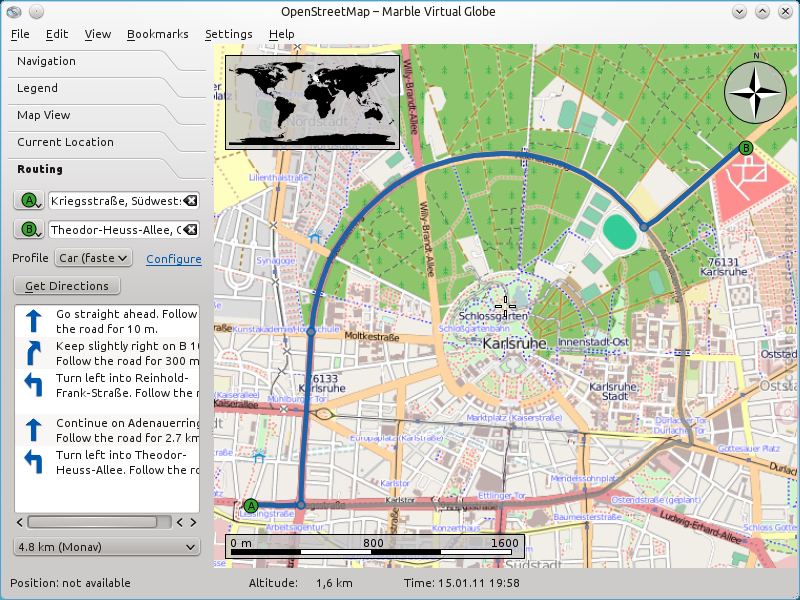Click the route turn node right of marker A
This screenshot has width=800, height=600.
(301, 505)
